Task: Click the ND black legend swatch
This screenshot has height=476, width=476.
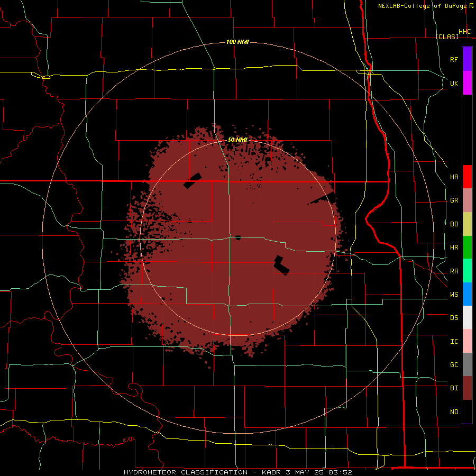Action: pos(467,411)
